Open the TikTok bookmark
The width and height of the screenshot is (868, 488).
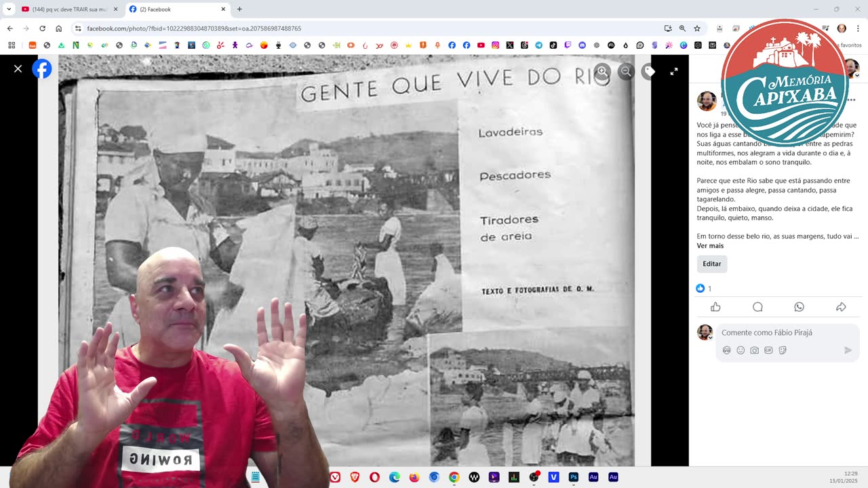[x=553, y=45]
